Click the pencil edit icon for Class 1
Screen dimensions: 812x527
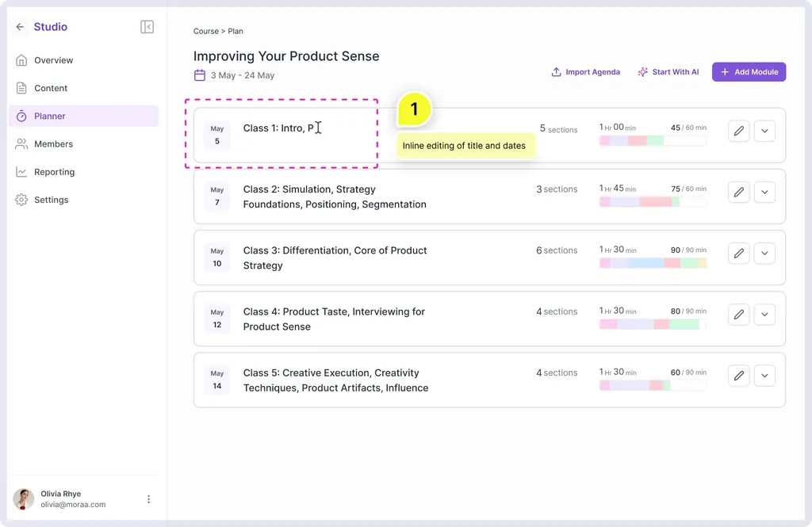(x=739, y=131)
